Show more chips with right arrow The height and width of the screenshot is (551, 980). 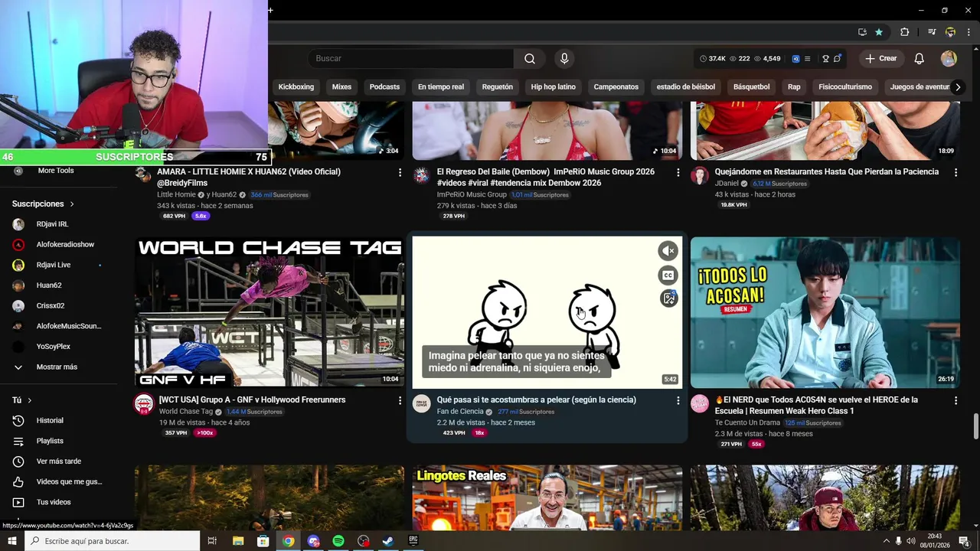(x=957, y=87)
